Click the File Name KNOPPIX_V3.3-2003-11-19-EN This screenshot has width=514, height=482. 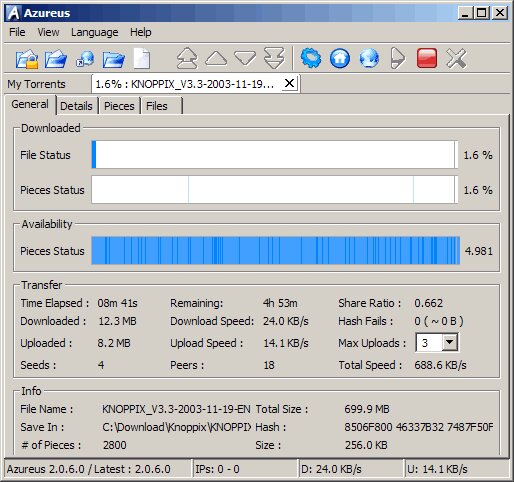(x=176, y=409)
